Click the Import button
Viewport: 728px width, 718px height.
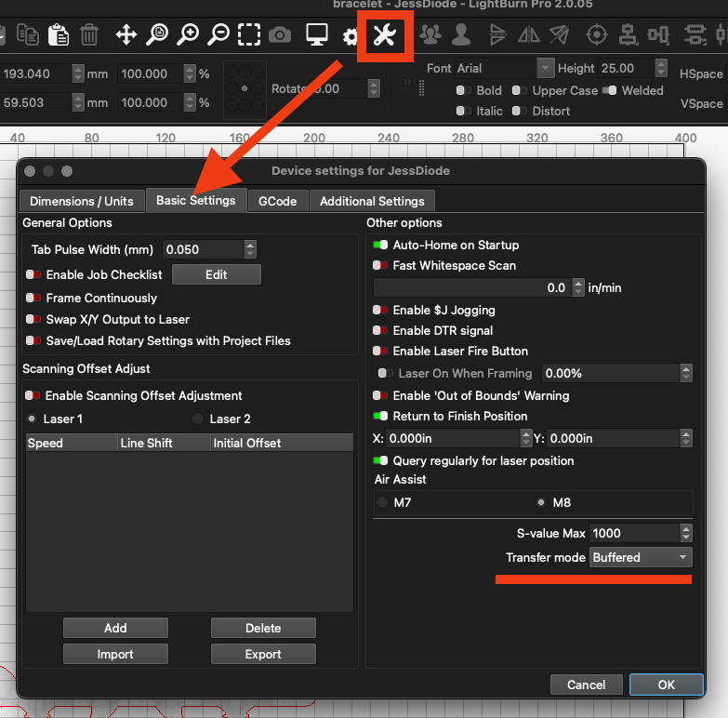tap(115, 654)
